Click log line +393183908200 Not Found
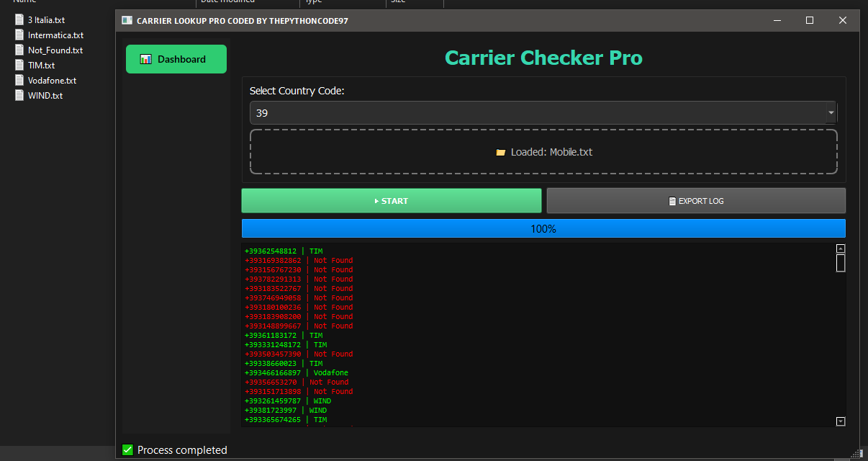The width and height of the screenshot is (868, 461). click(299, 317)
